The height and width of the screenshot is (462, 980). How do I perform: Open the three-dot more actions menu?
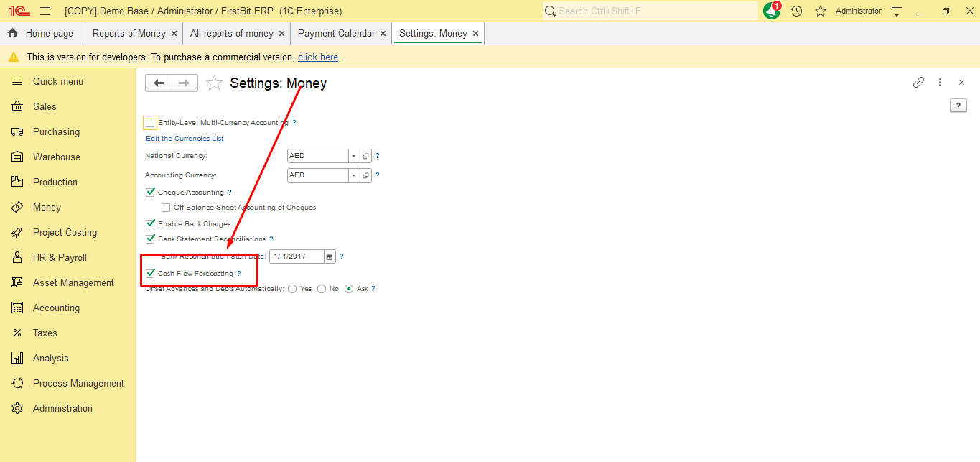[940, 83]
